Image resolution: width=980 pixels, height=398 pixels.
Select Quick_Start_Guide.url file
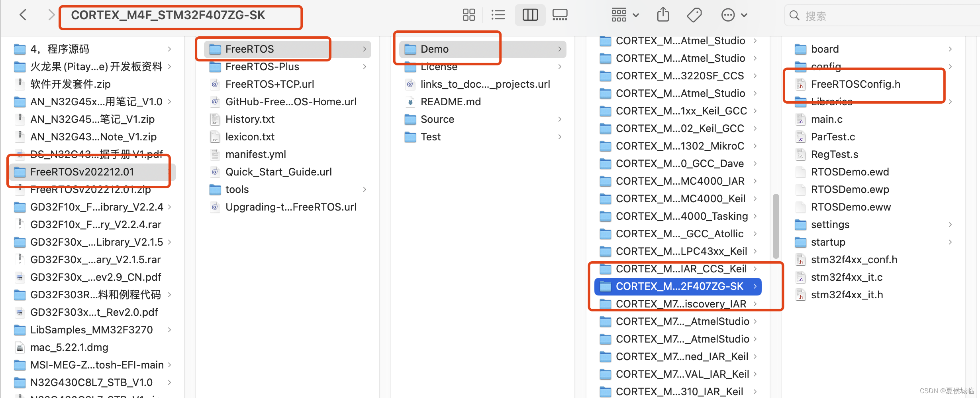pos(288,172)
